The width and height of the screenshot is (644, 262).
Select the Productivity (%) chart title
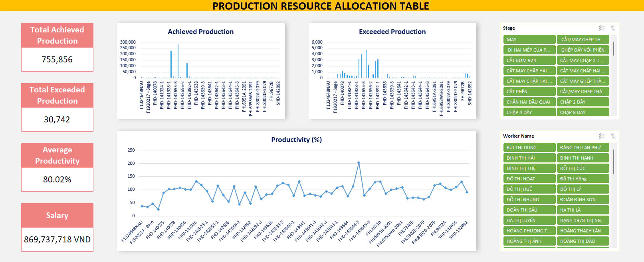point(296,140)
